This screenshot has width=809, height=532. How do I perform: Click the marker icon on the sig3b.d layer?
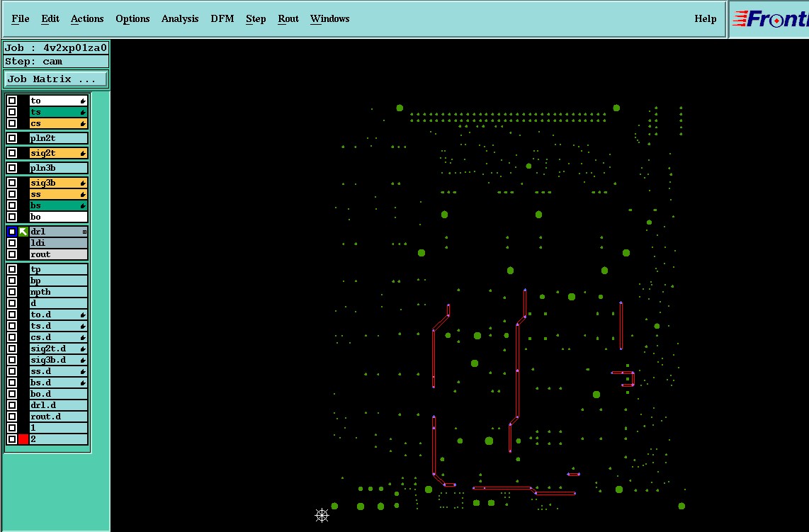click(83, 360)
